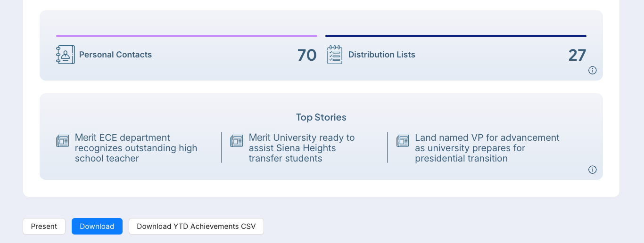Open info icon below Distribution Lists count
This screenshot has width=644, height=243.
point(593,70)
